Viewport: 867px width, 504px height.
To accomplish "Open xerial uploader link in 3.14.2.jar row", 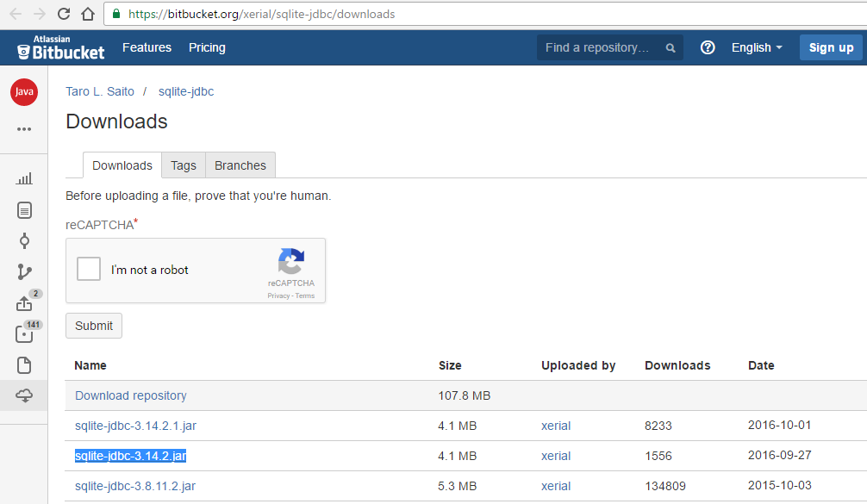I will click(x=556, y=456).
